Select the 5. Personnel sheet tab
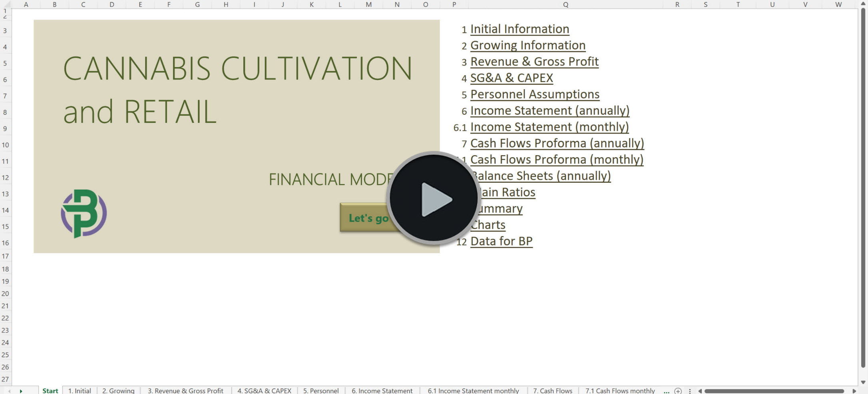868x394 pixels. pos(321,391)
